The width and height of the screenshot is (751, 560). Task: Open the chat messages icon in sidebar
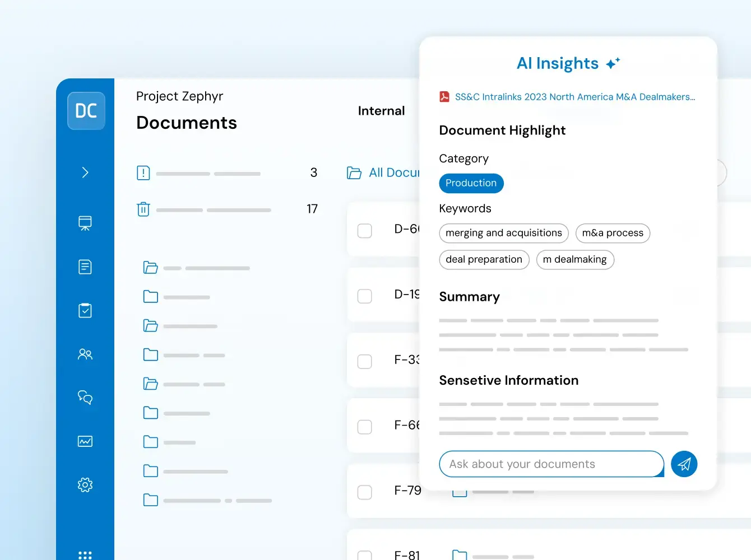tap(85, 398)
